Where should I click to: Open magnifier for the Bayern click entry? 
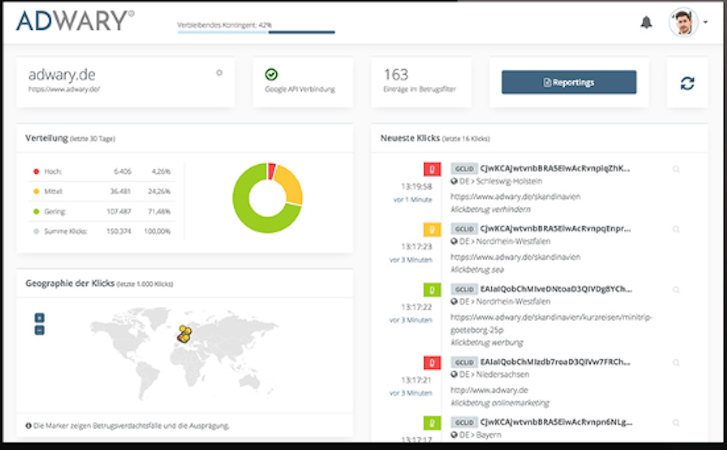676,423
